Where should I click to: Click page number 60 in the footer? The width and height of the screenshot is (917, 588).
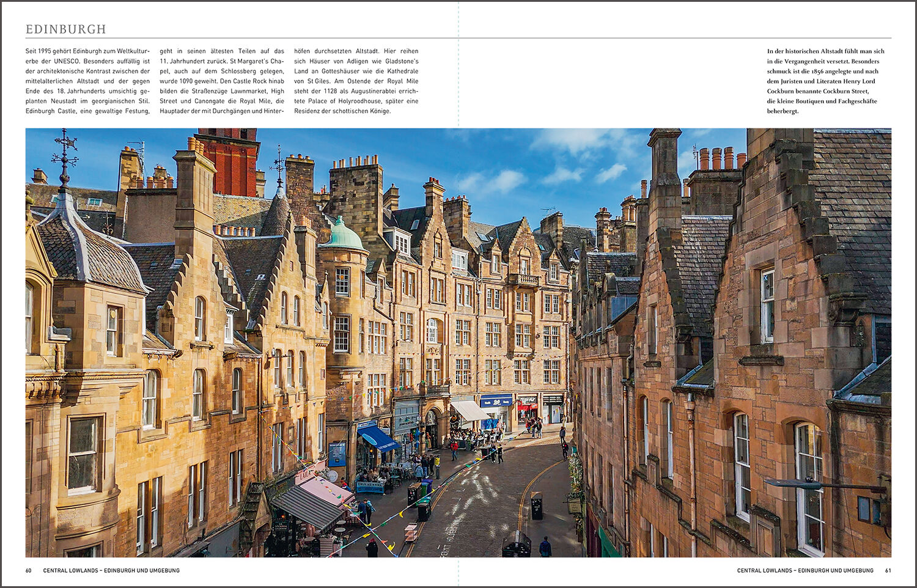[x=29, y=570]
